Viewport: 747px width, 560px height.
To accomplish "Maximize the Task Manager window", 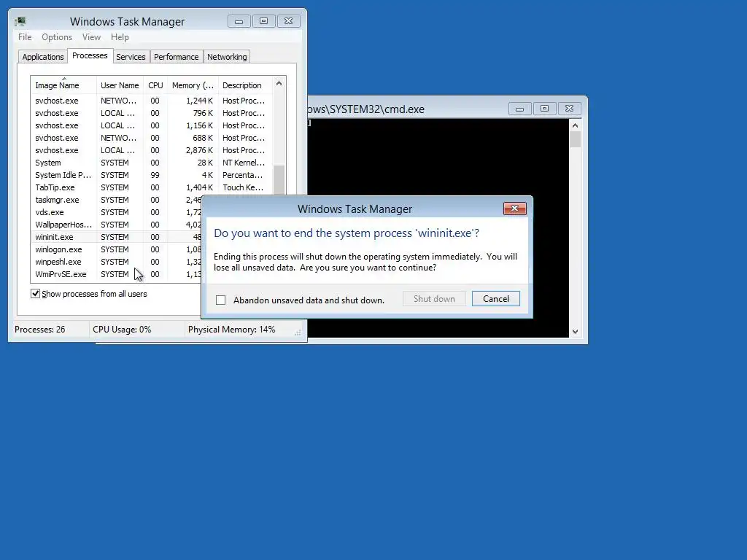I will tap(263, 21).
